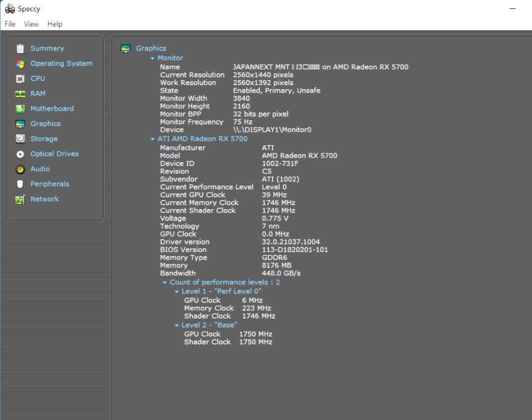
Task: Open the View menu
Action: click(x=31, y=24)
